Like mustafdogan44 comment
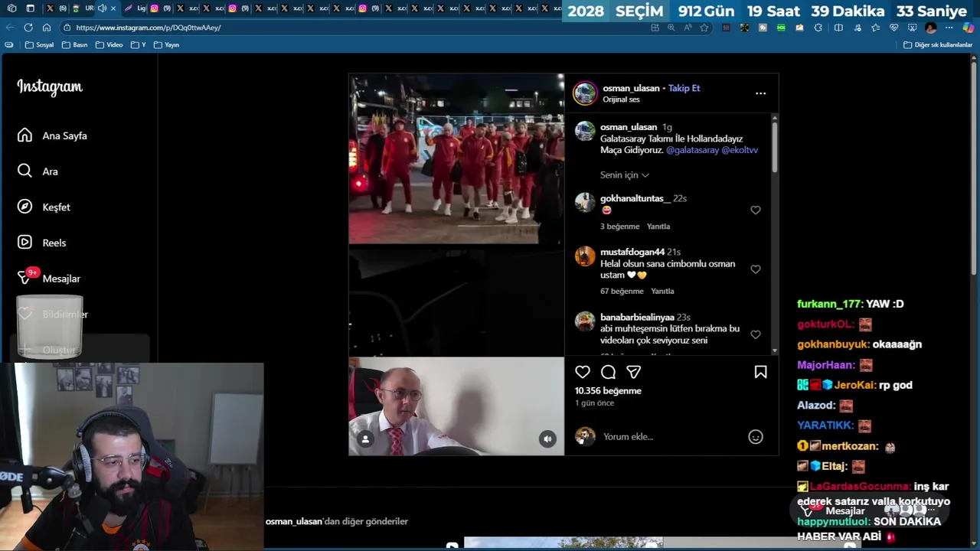Viewport: 980px width, 551px height. (756, 269)
